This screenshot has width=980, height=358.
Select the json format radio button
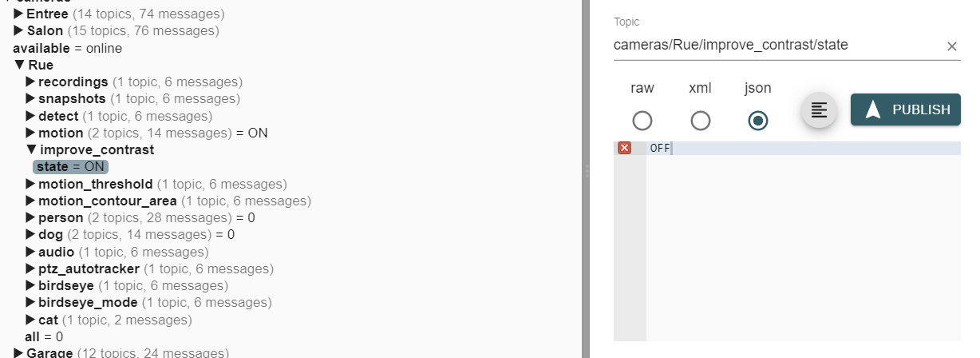click(x=758, y=121)
